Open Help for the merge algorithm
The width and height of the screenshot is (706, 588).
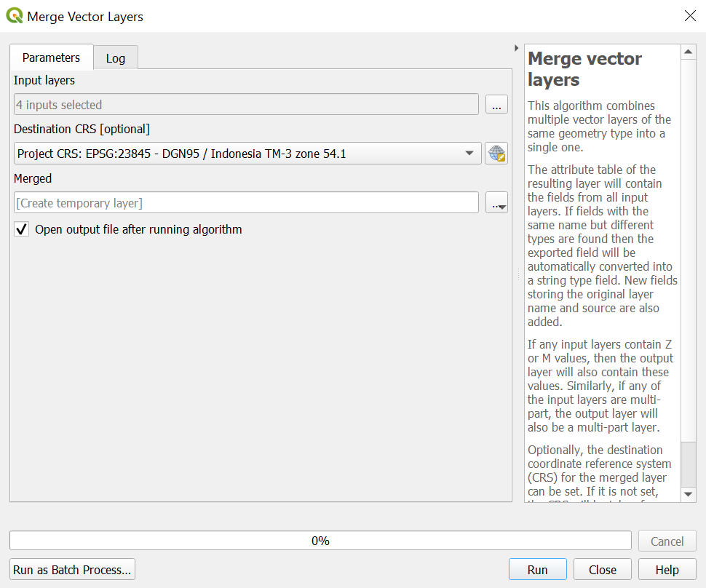click(x=667, y=570)
